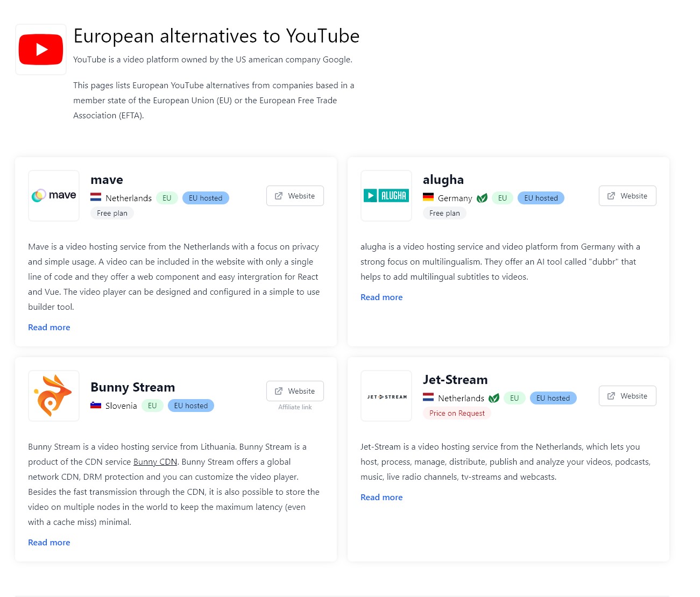
Task: Click the Germany flag icon beside alugha
Action: pyautogui.click(x=428, y=197)
